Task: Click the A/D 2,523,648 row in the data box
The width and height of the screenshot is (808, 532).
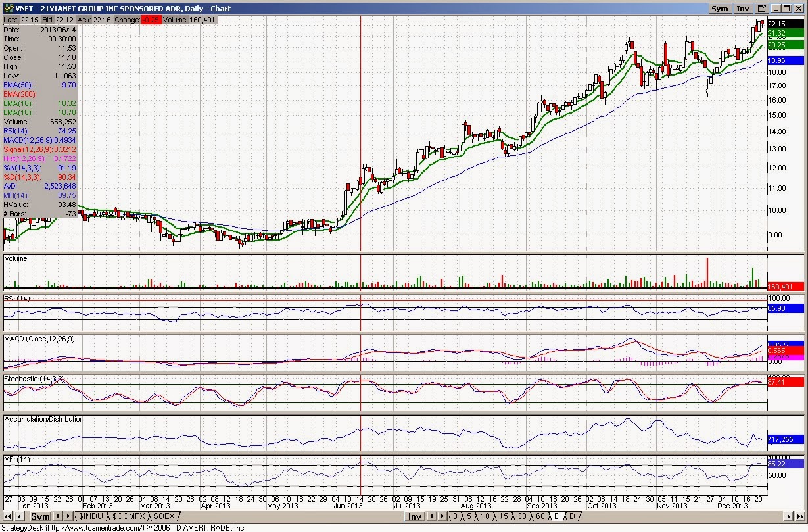Action: pyautogui.click(x=40, y=186)
